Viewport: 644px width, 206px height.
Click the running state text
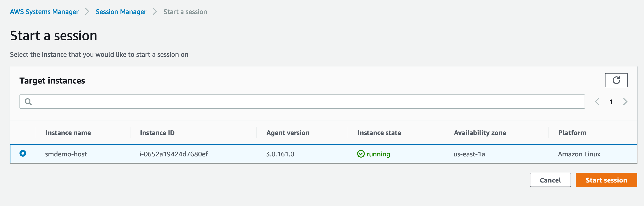378,154
